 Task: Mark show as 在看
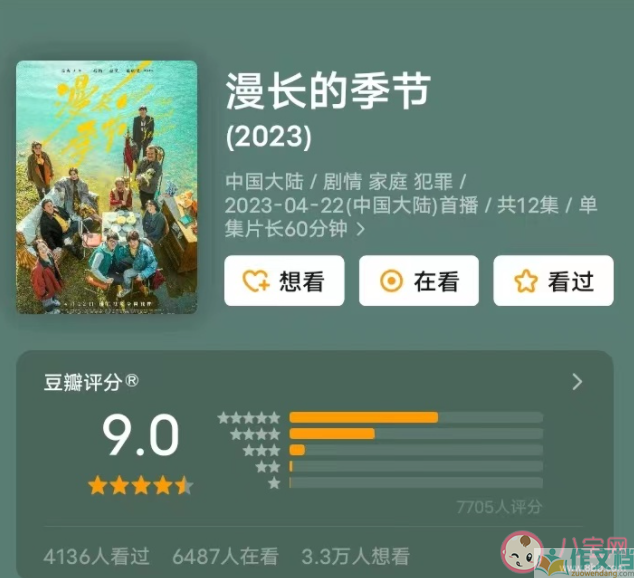[x=419, y=281]
